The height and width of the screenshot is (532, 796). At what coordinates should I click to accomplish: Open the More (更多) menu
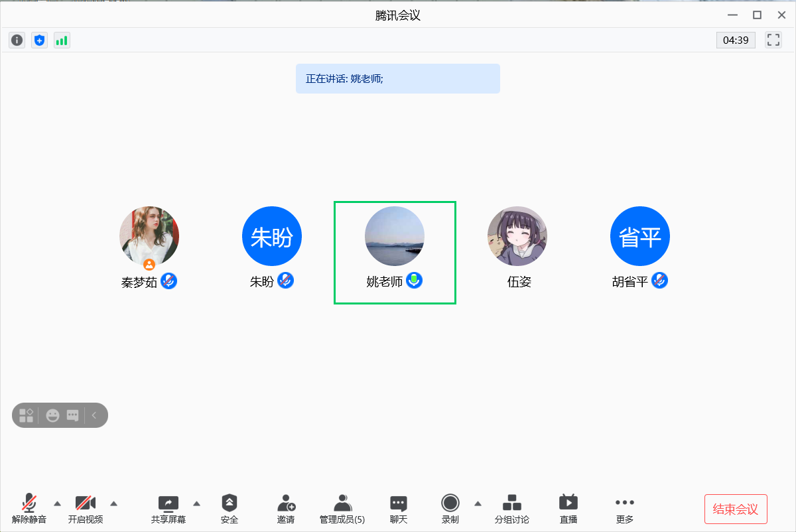point(624,509)
